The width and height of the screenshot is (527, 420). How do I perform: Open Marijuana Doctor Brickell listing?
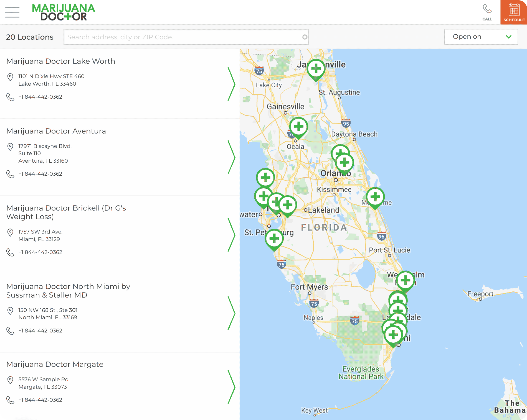(66, 212)
